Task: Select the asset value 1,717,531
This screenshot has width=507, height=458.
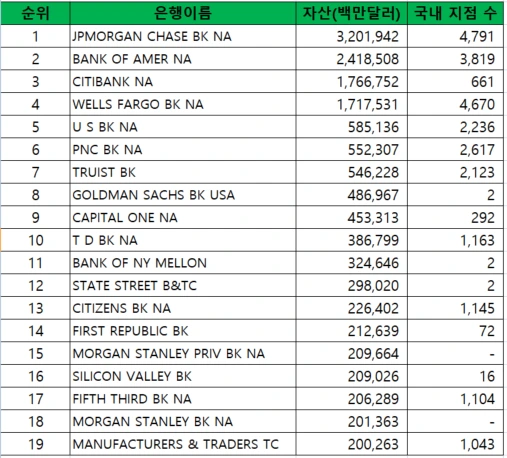Action: coord(368,105)
